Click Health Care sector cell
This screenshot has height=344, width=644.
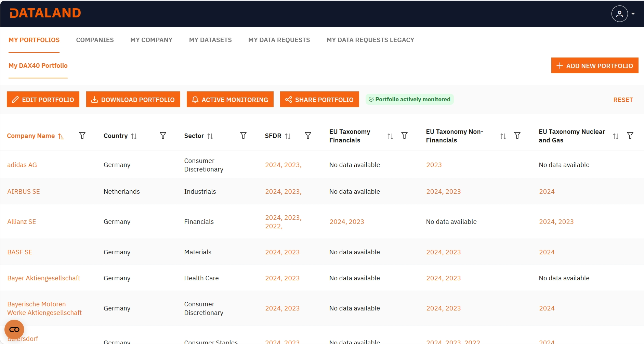[201, 278]
